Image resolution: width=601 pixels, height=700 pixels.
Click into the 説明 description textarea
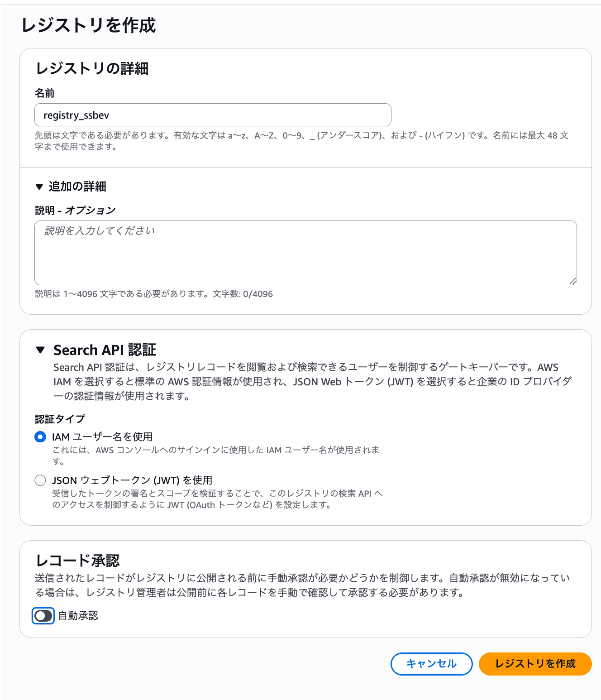(305, 253)
